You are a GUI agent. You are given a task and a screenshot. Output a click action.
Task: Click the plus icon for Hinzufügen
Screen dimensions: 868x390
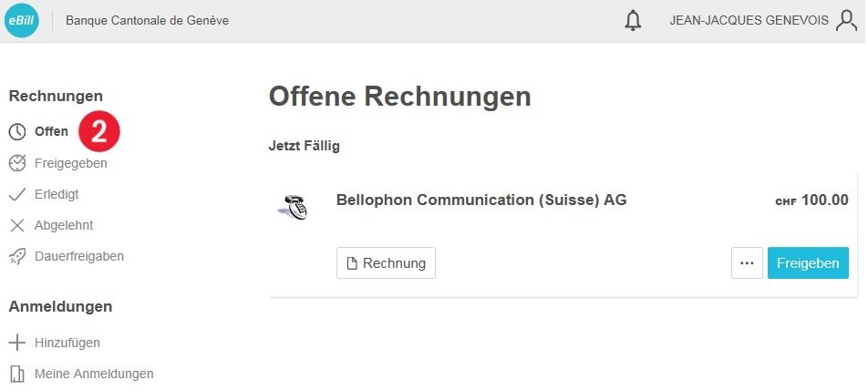tap(17, 343)
